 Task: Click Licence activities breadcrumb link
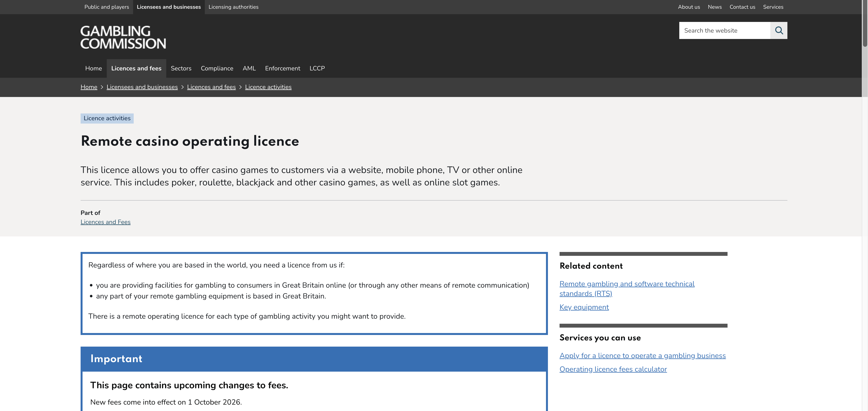tap(268, 87)
